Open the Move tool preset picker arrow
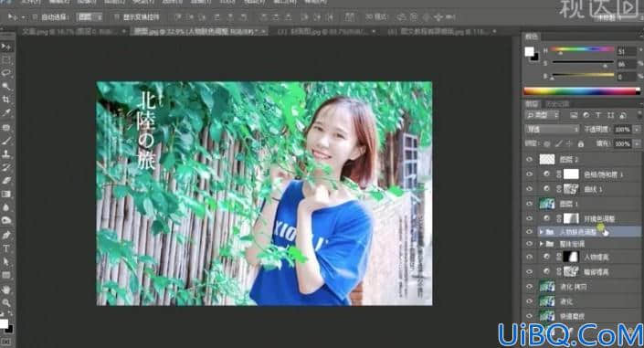 [23, 17]
